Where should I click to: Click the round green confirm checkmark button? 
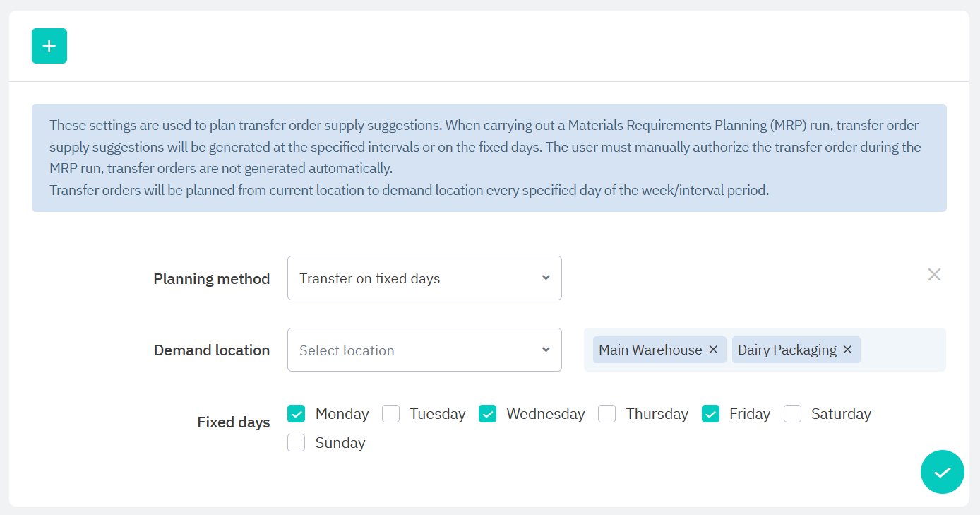click(942, 472)
